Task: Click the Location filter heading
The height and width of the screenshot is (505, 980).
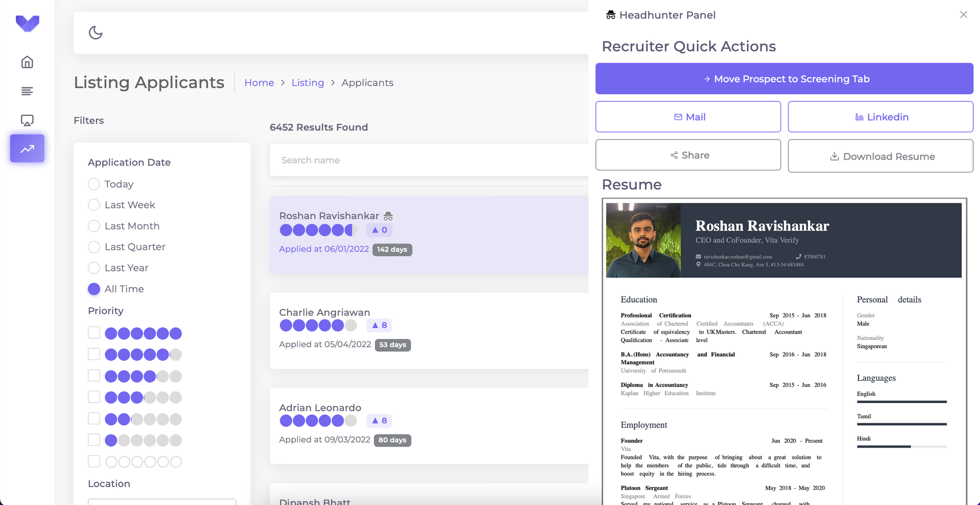Action: coord(109,483)
